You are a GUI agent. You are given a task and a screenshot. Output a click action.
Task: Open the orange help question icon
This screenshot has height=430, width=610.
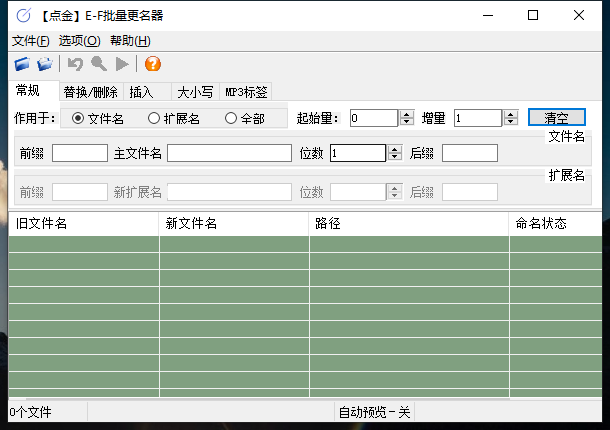[x=152, y=64]
